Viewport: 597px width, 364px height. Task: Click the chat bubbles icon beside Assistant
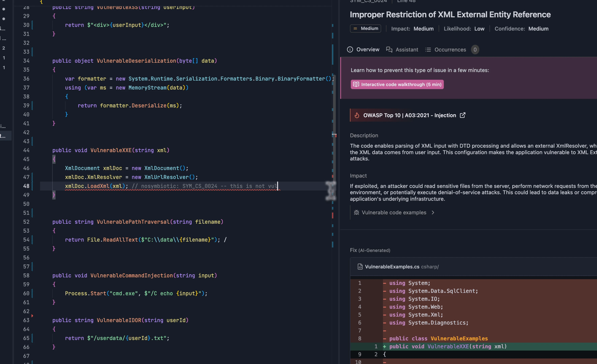(389, 49)
